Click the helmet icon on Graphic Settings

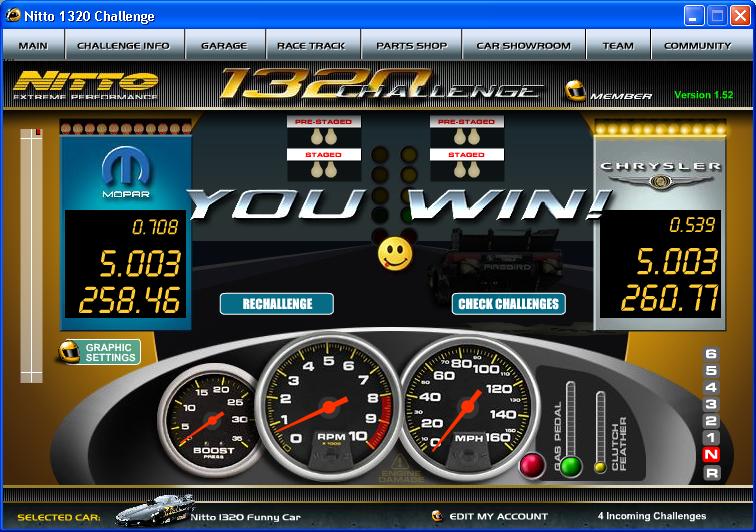69,352
